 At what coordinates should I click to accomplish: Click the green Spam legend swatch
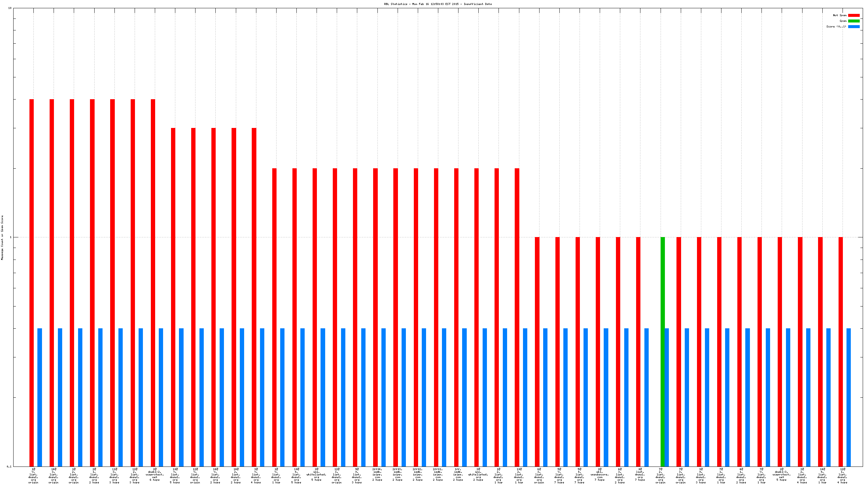tap(853, 21)
